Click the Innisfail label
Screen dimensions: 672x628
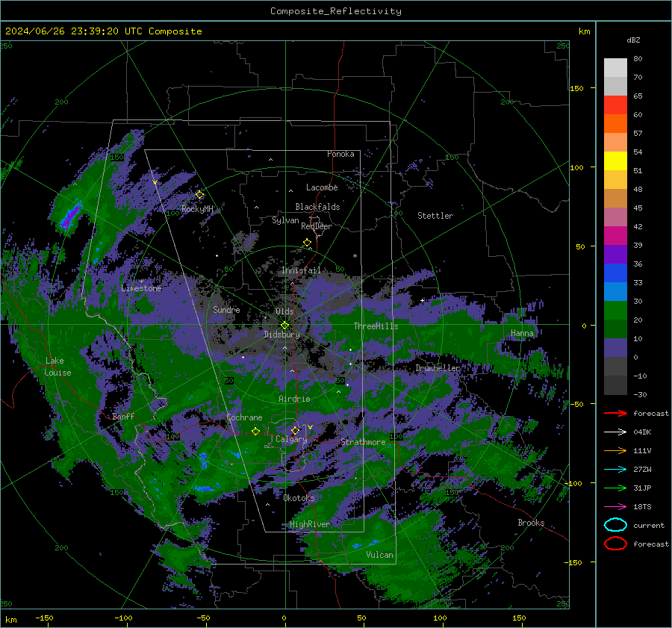301,270
